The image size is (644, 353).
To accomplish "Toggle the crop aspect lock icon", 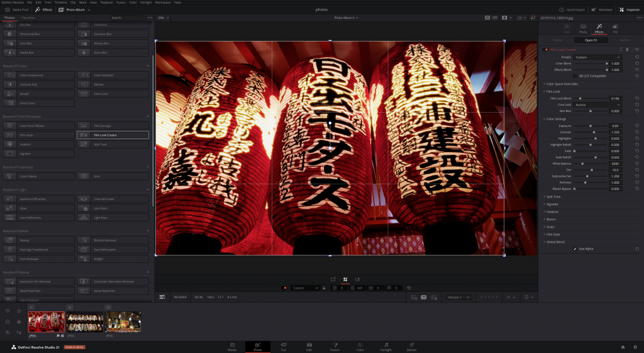I will [x=324, y=288].
